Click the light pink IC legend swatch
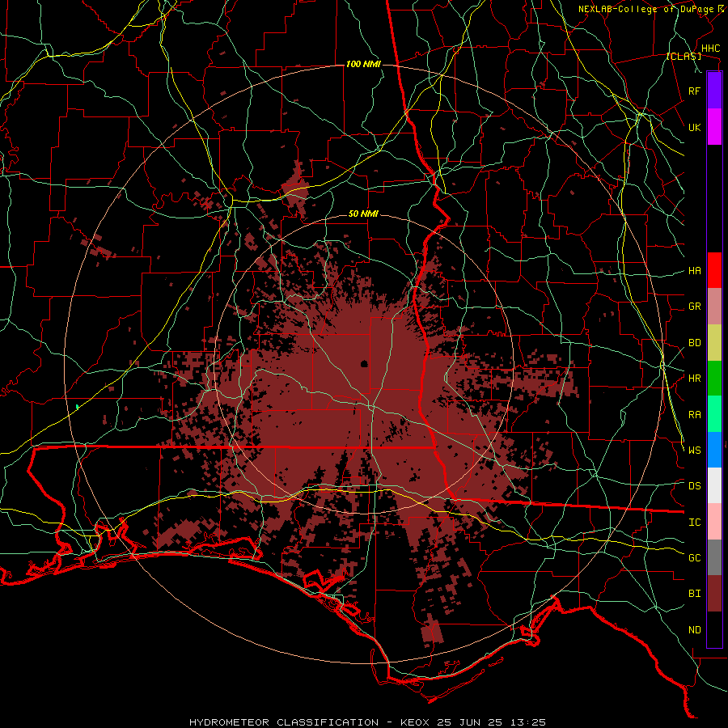728x728 pixels. tap(714, 522)
